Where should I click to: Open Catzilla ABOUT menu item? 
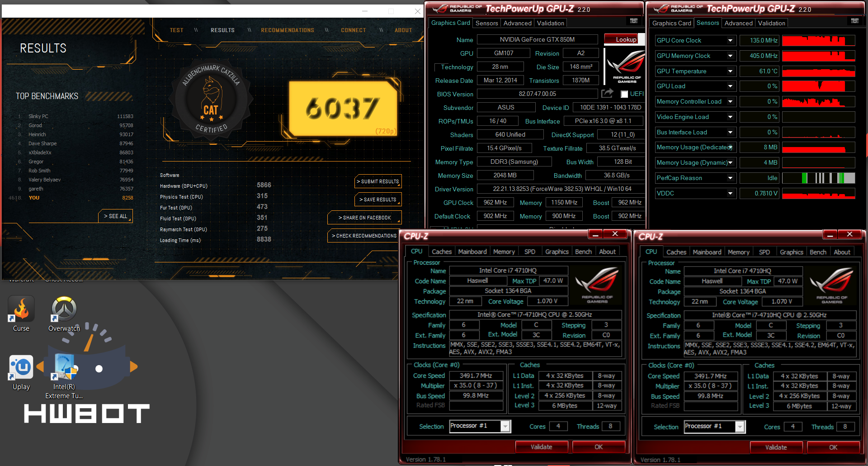pos(403,30)
